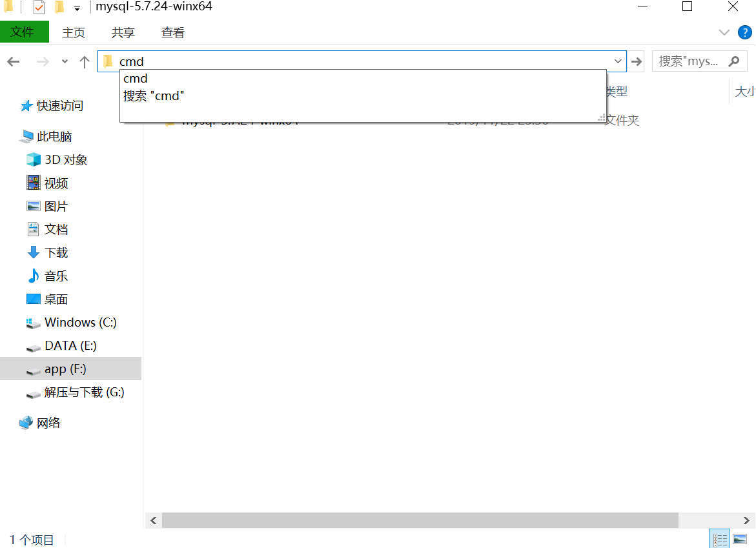This screenshot has height=548, width=756.
Task: Click the search magnifier icon
Action: (734, 61)
